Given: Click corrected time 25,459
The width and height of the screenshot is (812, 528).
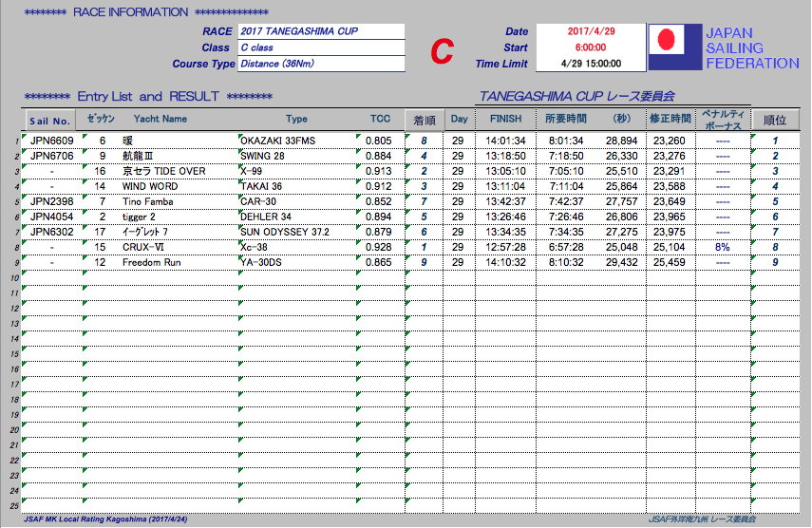Looking at the screenshot, I should (x=670, y=262).
